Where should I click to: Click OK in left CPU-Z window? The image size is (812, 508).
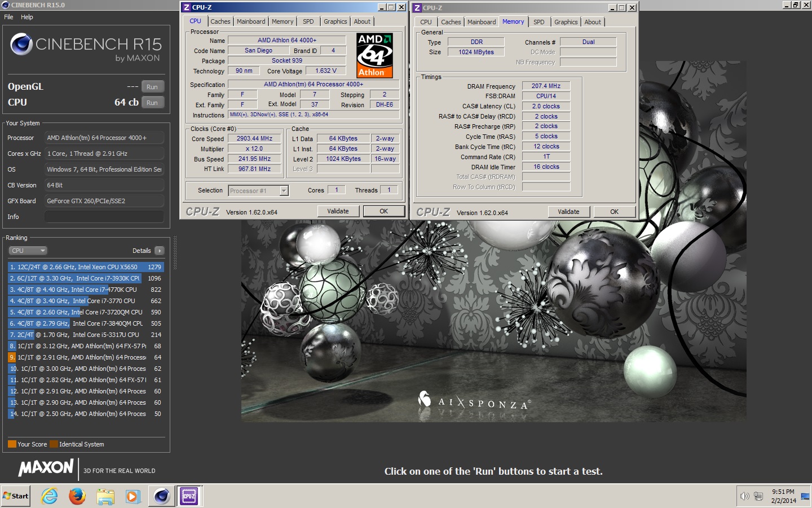pyautogui.click(x=383, y=211)
